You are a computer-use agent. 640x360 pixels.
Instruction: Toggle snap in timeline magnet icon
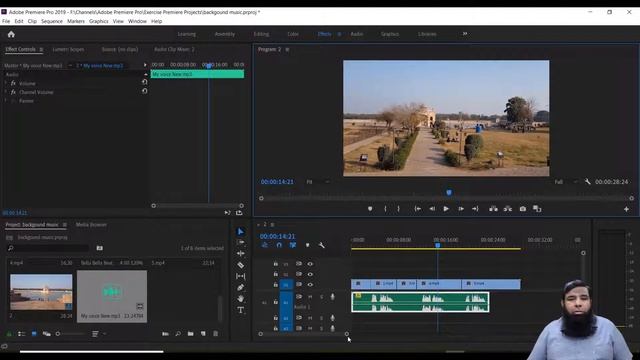click(x=279, y=245)
